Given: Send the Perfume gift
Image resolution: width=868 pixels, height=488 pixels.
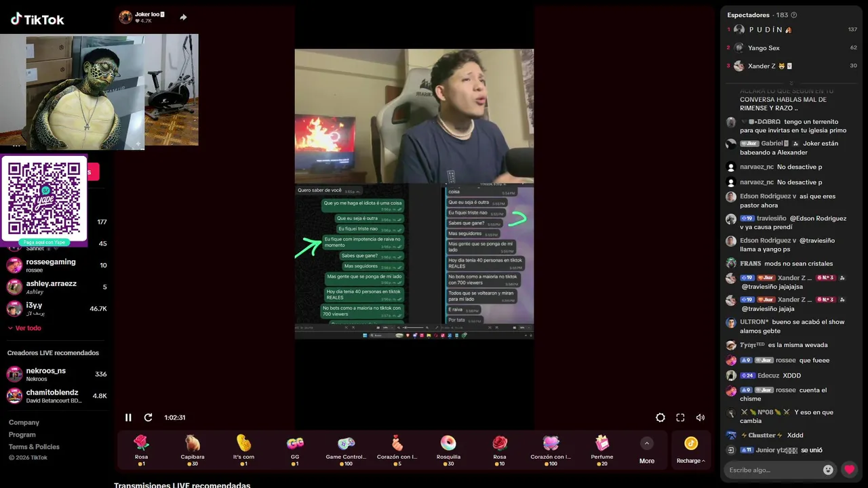Looking at the screenshot, I should [602, 451].
